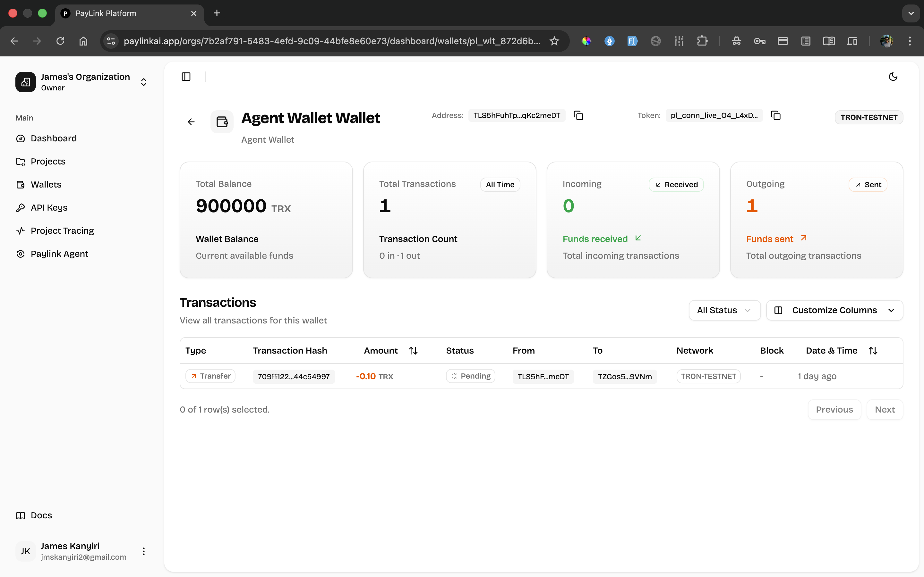Click the Next pagination button

pos(885,409)
